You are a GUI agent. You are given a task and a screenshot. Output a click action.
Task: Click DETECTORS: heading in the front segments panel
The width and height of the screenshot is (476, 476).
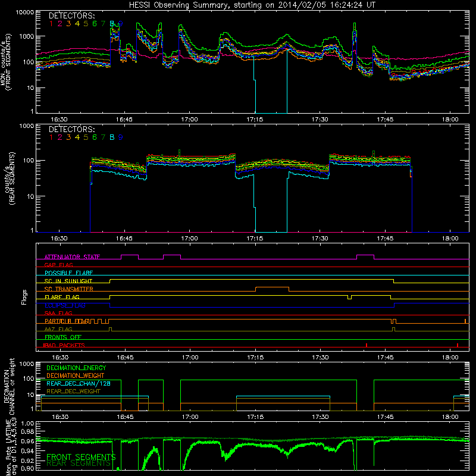[x=71, y=15]
